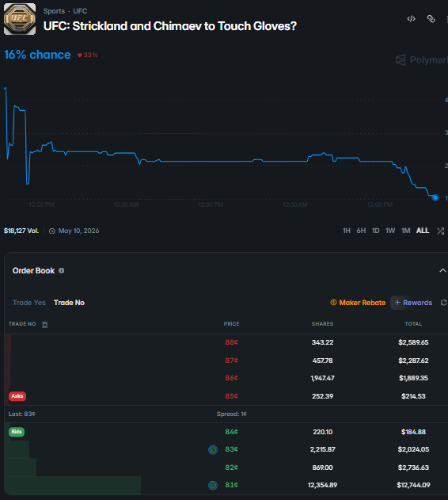Select the 81¢ bid price
The height and width of the screenshot is (500, 448).
tap(232, 485)
